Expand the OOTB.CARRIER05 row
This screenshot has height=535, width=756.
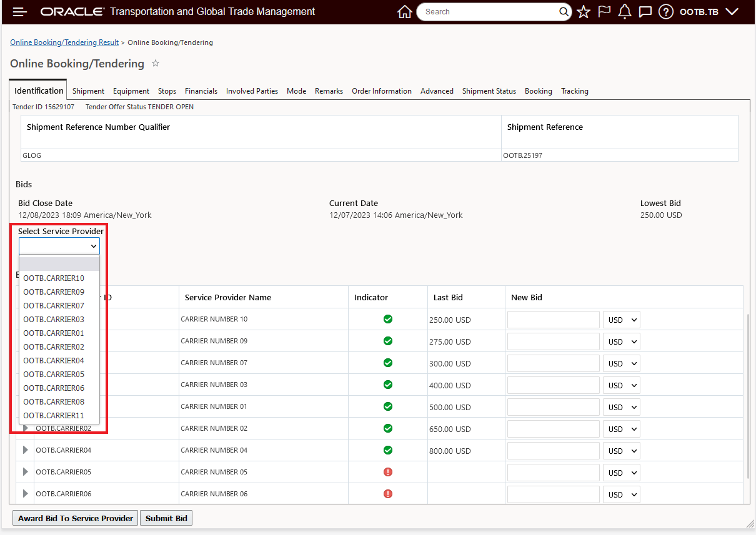pyautogui.click(x=26, y=472)
